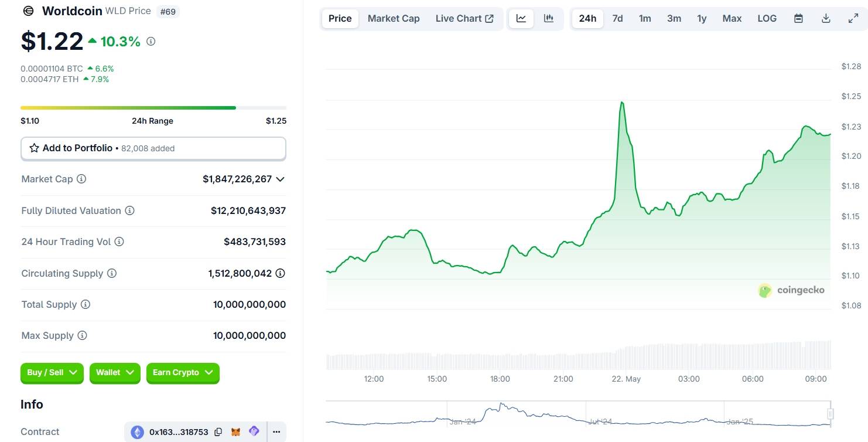This screenshot has width=868, height=442.
Task: Click the 24h Range progress bar
Action: click(153, 108)
